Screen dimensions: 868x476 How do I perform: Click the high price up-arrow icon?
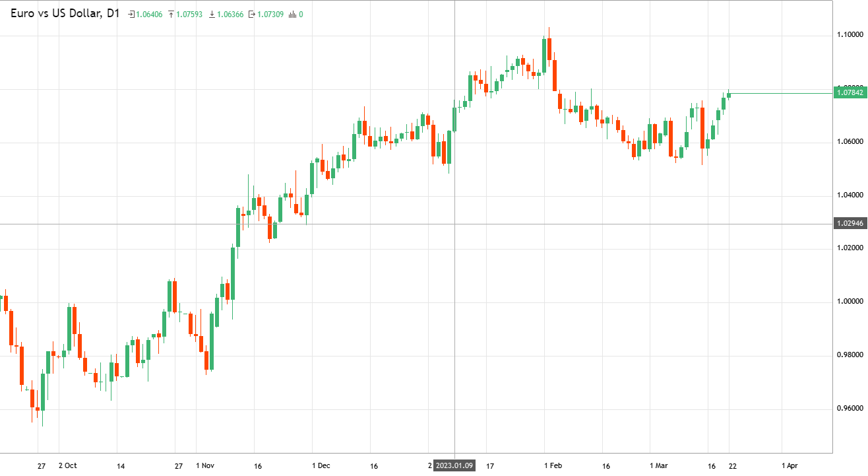coord(171,14)
